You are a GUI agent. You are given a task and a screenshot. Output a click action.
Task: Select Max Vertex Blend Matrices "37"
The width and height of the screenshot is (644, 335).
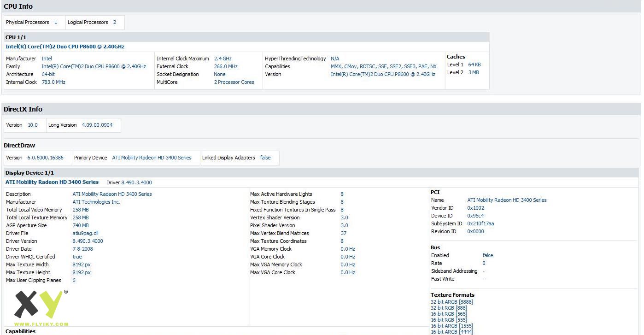[343, 233]
